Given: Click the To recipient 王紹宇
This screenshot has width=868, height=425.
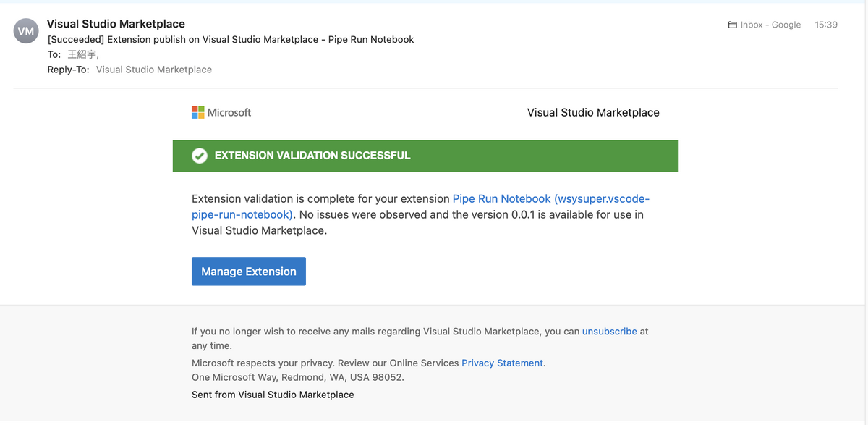Looking at the screenshot, I should coord(82,54).
